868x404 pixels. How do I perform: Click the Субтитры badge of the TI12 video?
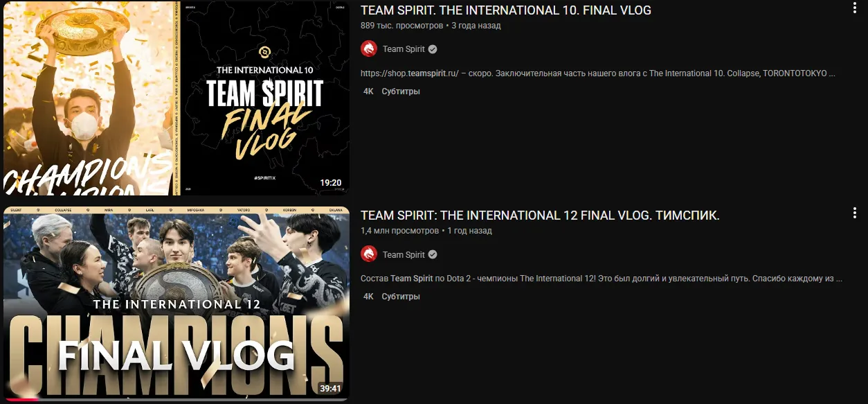coord(401,297)
